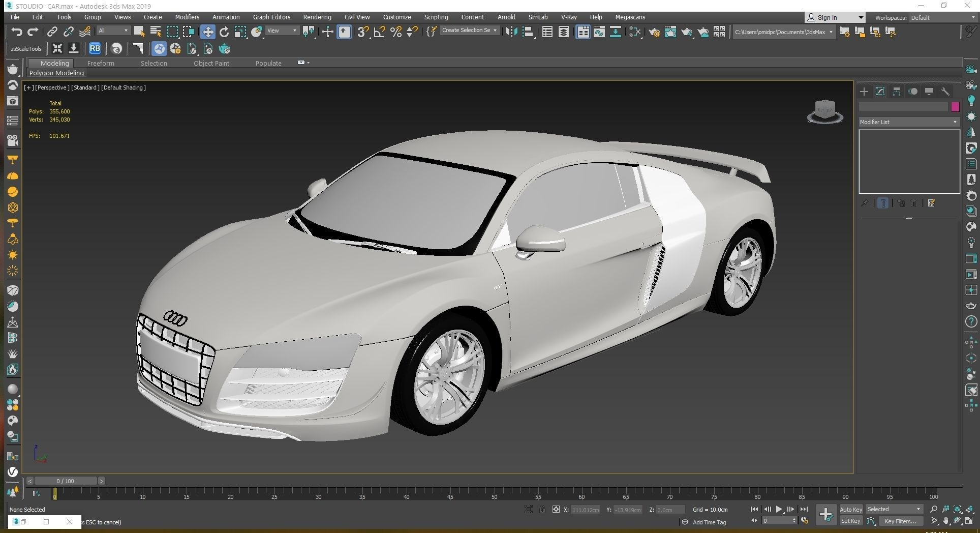Open the Graph Editors menu
This screenshot has height=533, width=980.
271,17
